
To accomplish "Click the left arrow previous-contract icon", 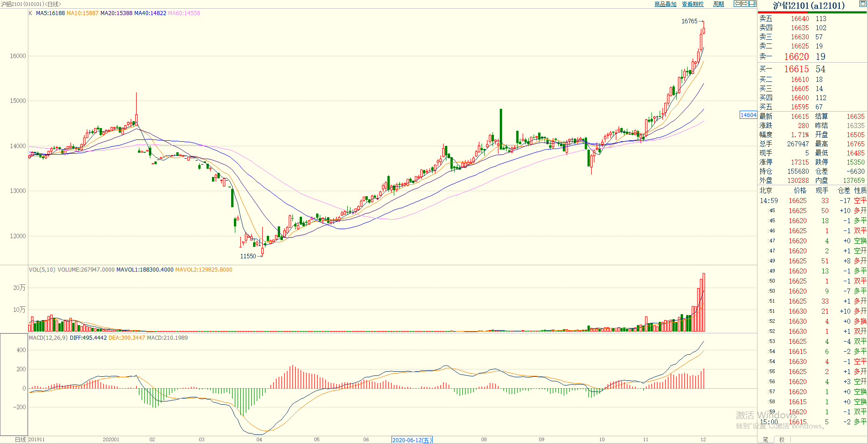I will (737, 4).
